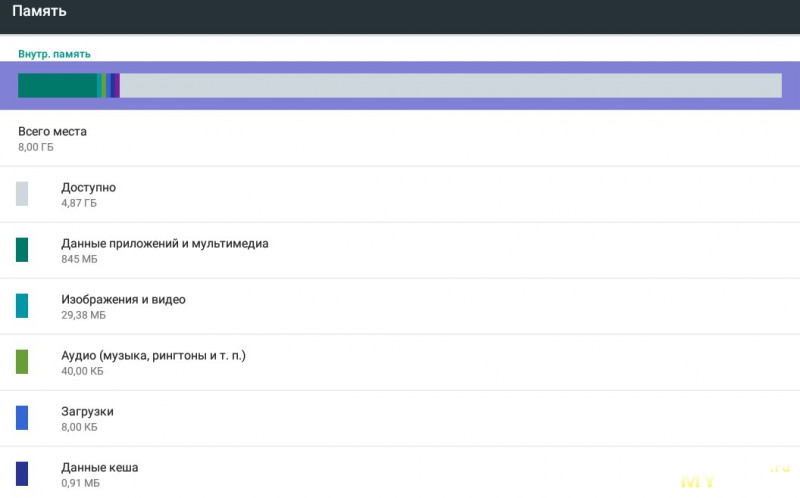This screenshot has height=498, width=800.
Task: Open Данные приложений и мультимедиа entry
Action: [400, 251]
